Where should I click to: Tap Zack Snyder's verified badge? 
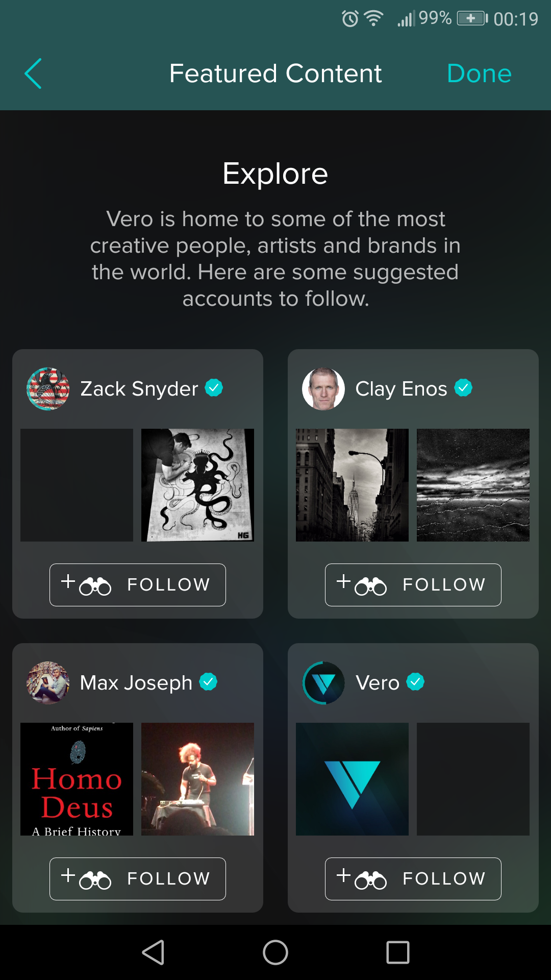(214, 388)
